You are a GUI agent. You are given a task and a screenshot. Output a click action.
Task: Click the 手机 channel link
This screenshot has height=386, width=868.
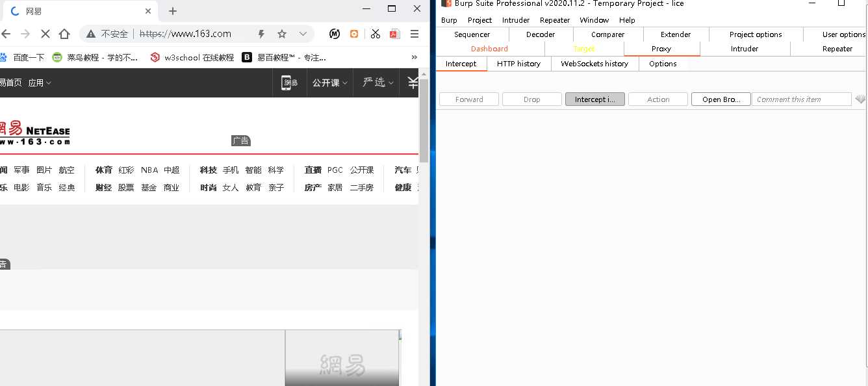[231, 170]
